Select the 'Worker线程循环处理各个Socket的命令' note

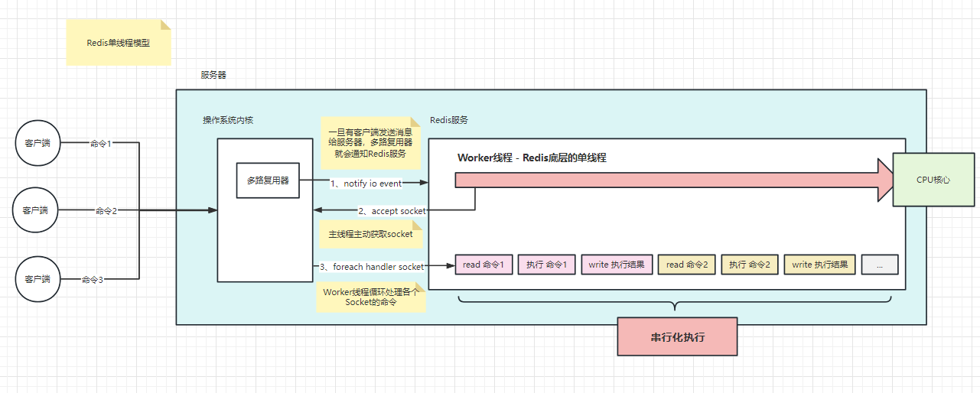point(370,297)
